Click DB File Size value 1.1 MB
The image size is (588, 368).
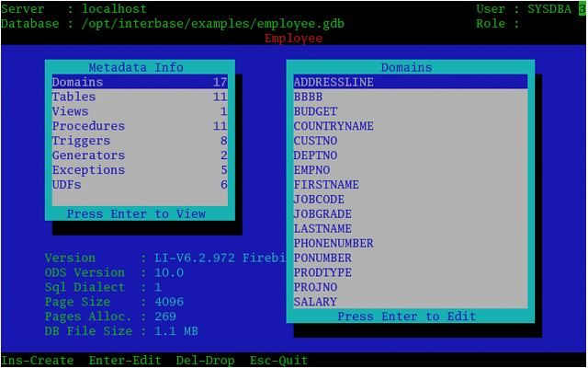point(176,331)
